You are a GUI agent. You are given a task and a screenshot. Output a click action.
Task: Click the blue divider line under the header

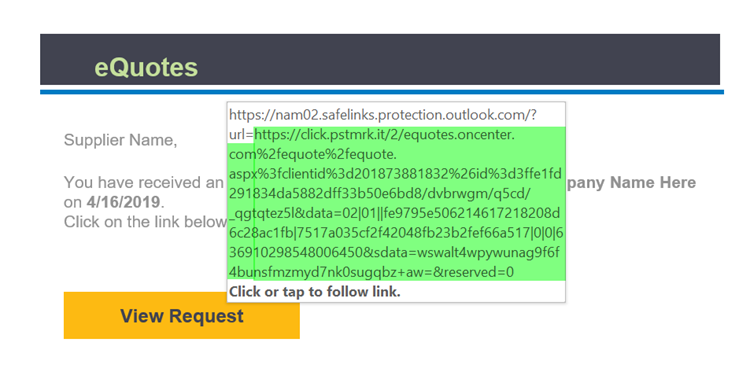pos(382,92)
